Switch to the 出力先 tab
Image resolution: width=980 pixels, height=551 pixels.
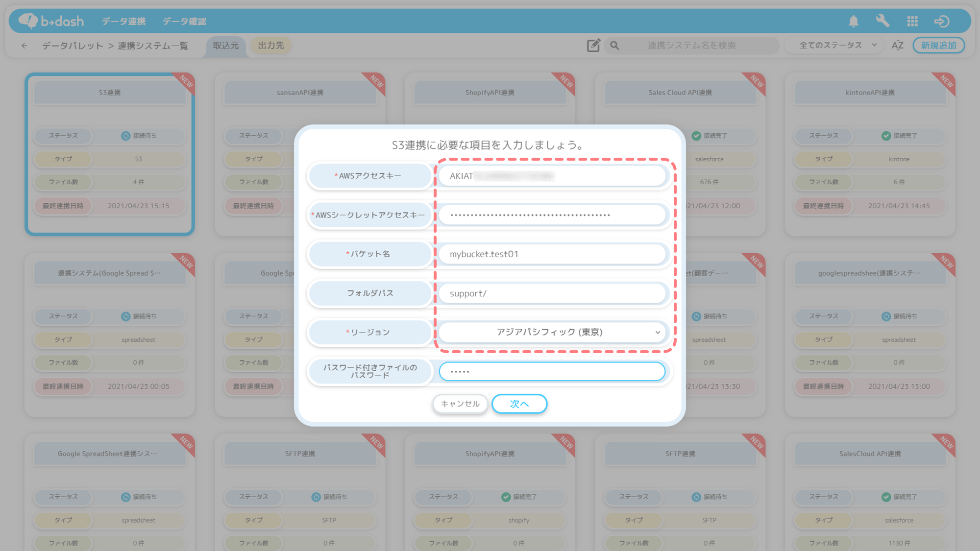271,46
